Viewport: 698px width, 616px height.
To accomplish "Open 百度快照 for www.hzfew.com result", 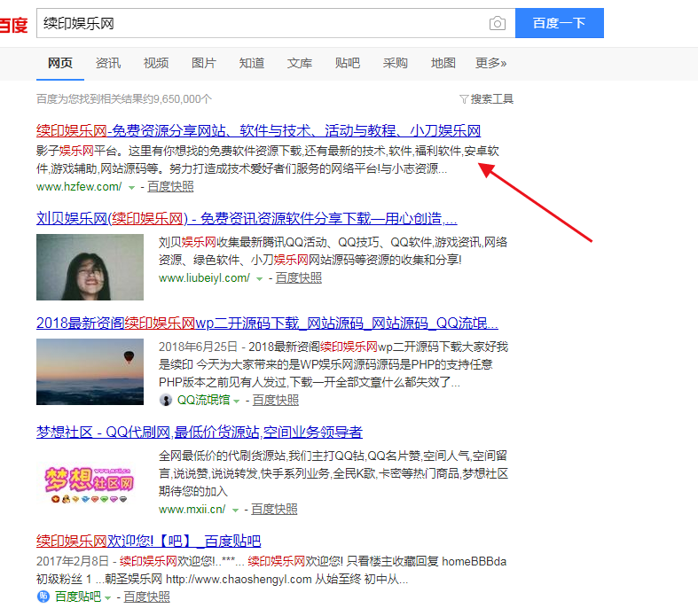I will click(170, 187).
